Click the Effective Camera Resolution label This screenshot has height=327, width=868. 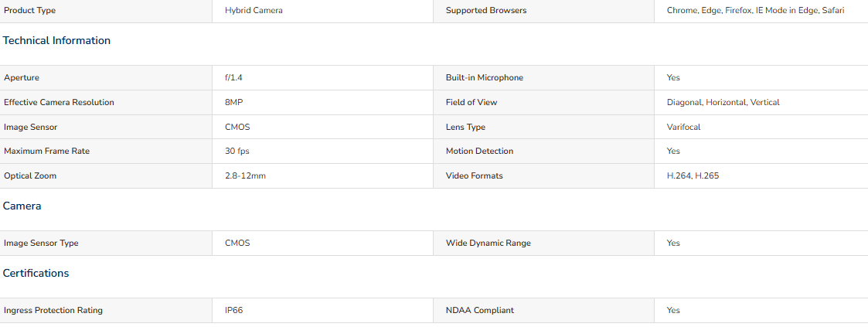[x=59, y=102]
